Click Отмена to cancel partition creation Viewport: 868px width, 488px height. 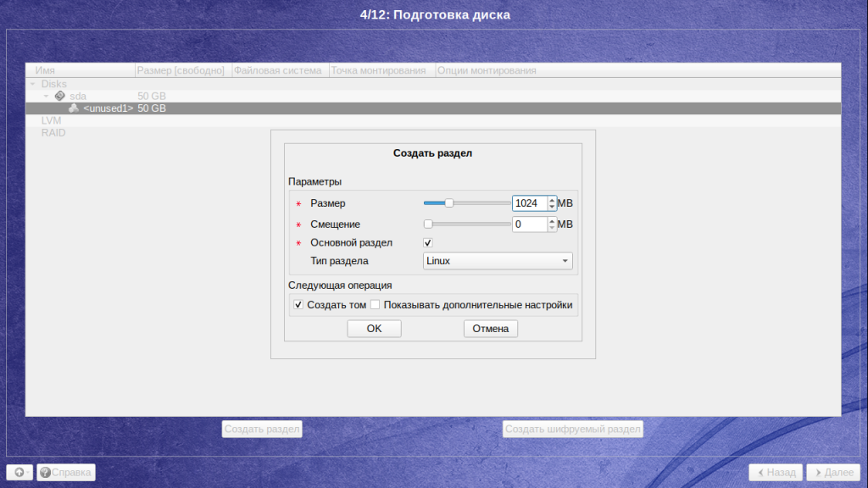pyautogui.click(x=492, y=329)
